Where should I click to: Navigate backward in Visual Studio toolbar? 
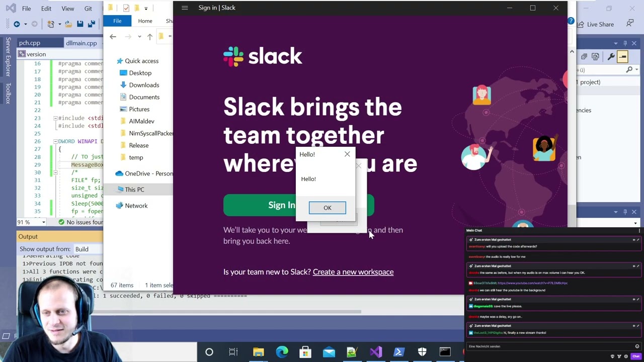pos(17,24)
